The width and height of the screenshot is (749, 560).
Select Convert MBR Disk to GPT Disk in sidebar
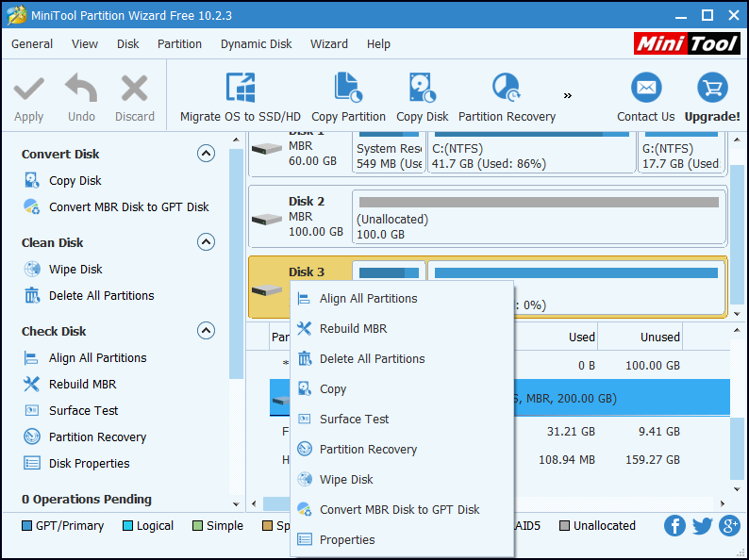[x=116, y=206]
